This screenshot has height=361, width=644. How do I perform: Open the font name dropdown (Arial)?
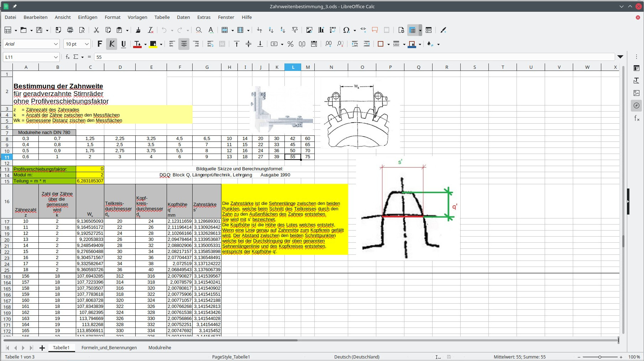[x=56, y=44]
